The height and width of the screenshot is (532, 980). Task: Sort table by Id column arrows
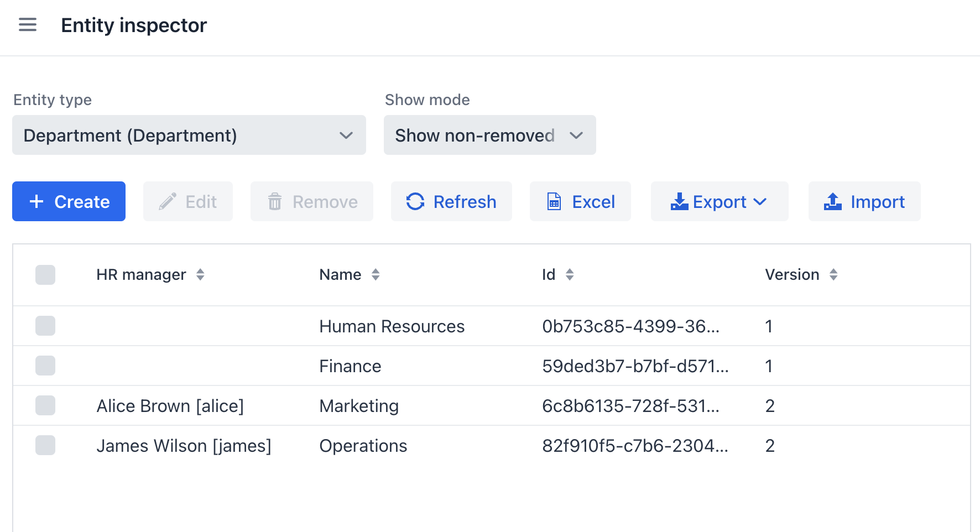pyautogui.click(x=570, y=275)
